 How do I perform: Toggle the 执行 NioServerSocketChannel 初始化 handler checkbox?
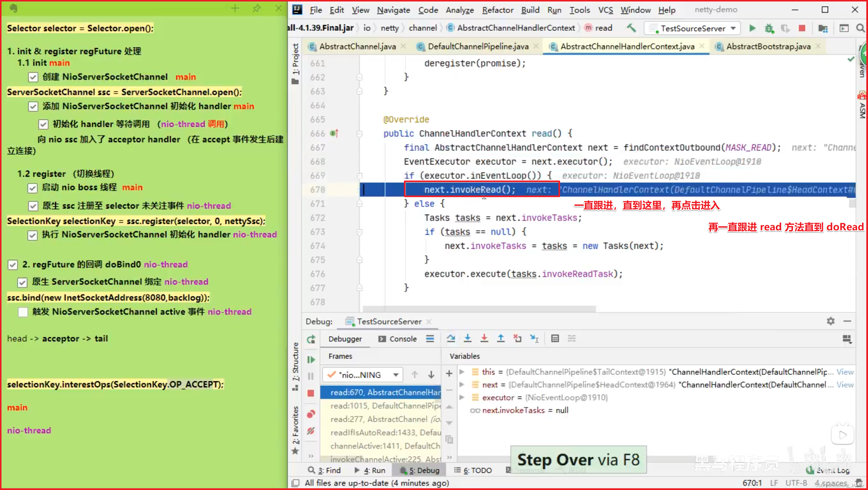coord(33,235)
